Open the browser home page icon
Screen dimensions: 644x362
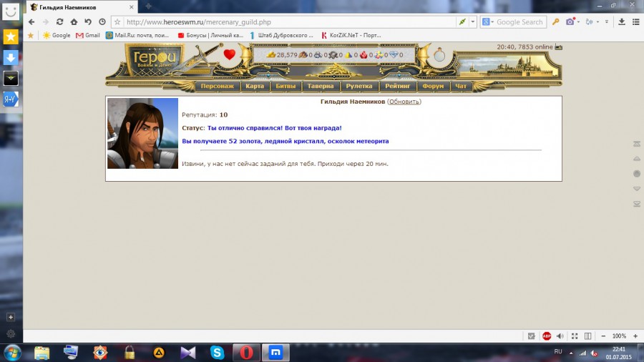(x=74, y=21)
